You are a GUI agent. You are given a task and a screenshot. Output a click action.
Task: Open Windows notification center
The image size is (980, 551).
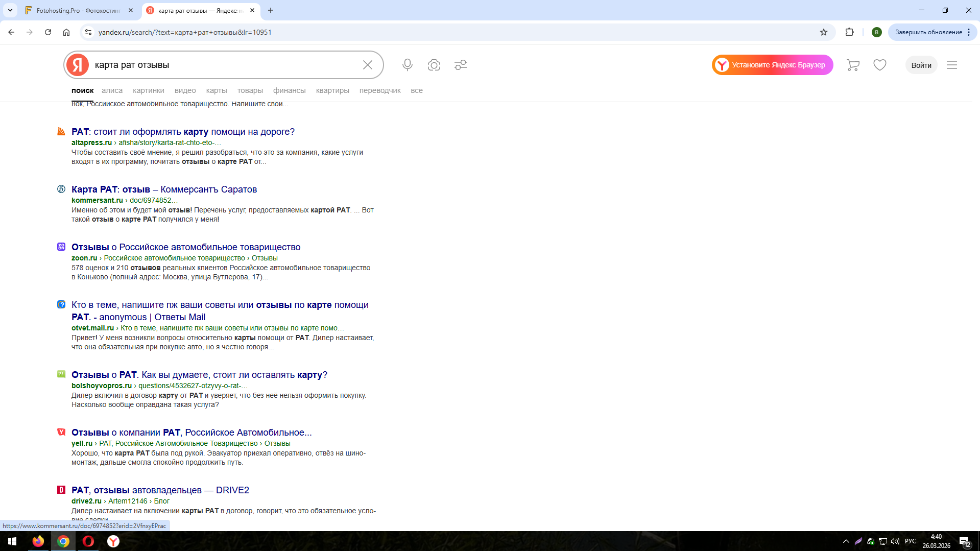pos(965,541)
